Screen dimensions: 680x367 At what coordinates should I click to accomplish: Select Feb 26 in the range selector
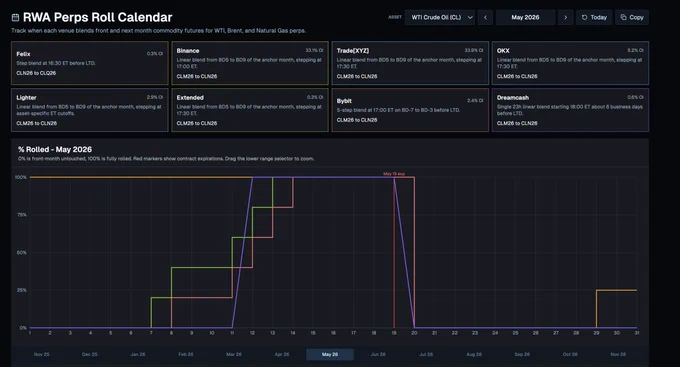(186, 354)
